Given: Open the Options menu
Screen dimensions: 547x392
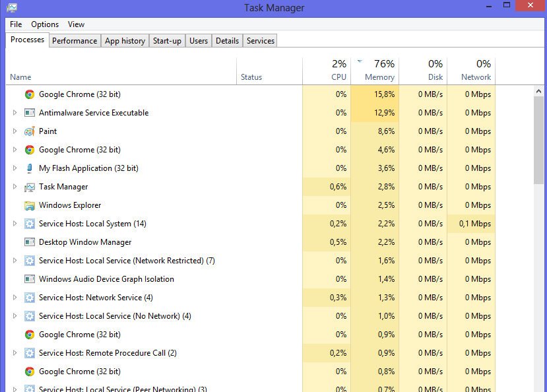Looking at the screenshot, I should tap(45, 24).
